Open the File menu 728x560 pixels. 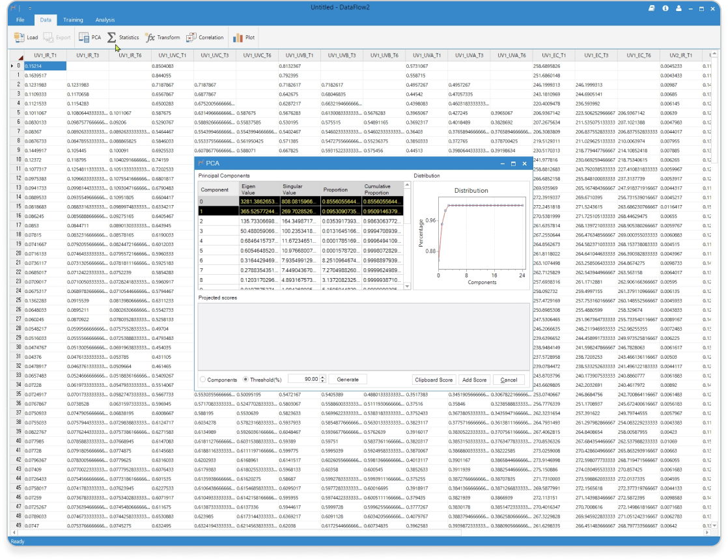(x=20, y=20)
